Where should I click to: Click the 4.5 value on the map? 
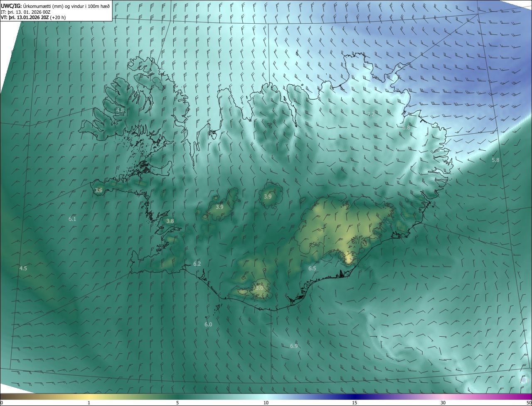[23, 268]
